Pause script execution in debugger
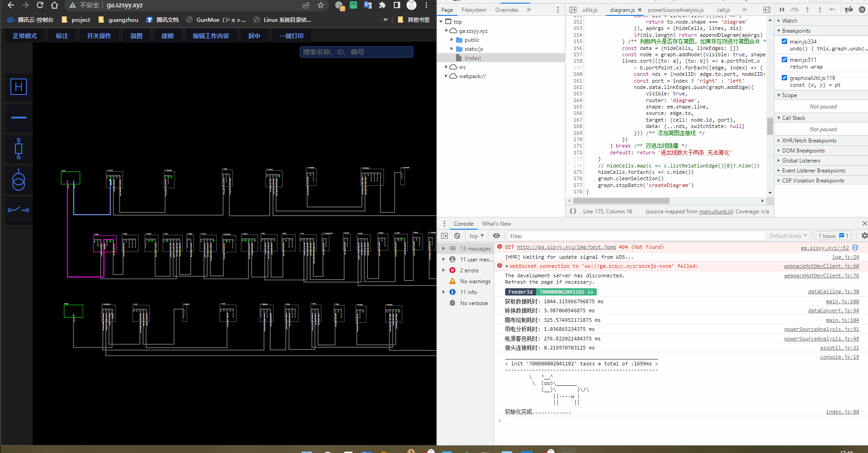This screenshot has height=453, width=868. pos(782,10)
